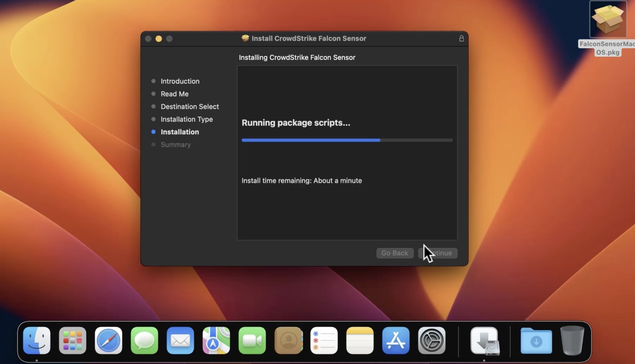Viewport: 635px width, 364px height.
Task: Open Finder from the dock
Action: coord(37,340)
